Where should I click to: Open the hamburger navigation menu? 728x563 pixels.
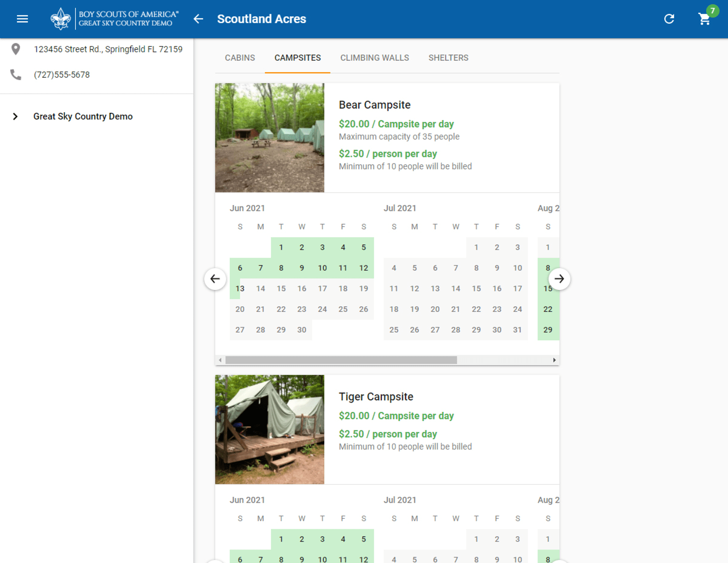pos(22,19)
